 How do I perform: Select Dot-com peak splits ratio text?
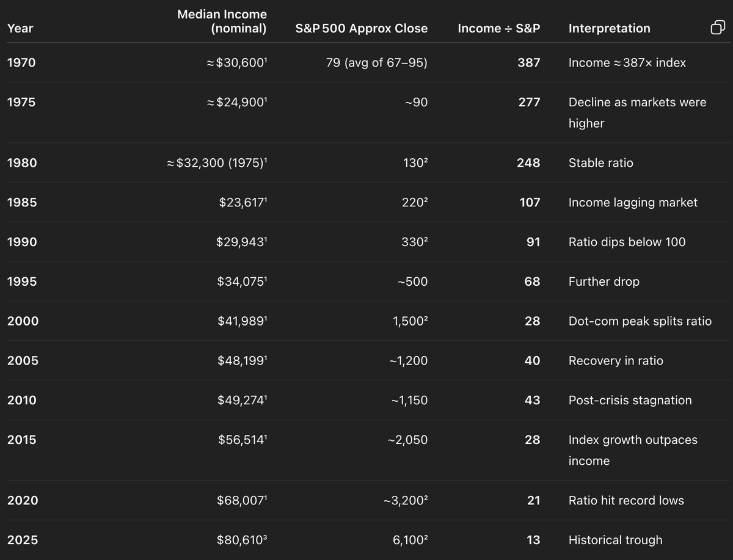pos(640,321)
